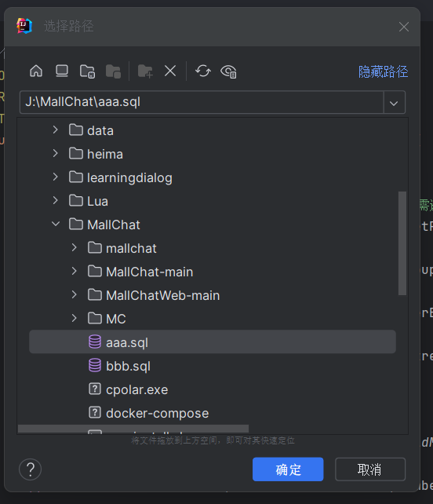
Task: Go to home directory icon
Action: (36, 71)
